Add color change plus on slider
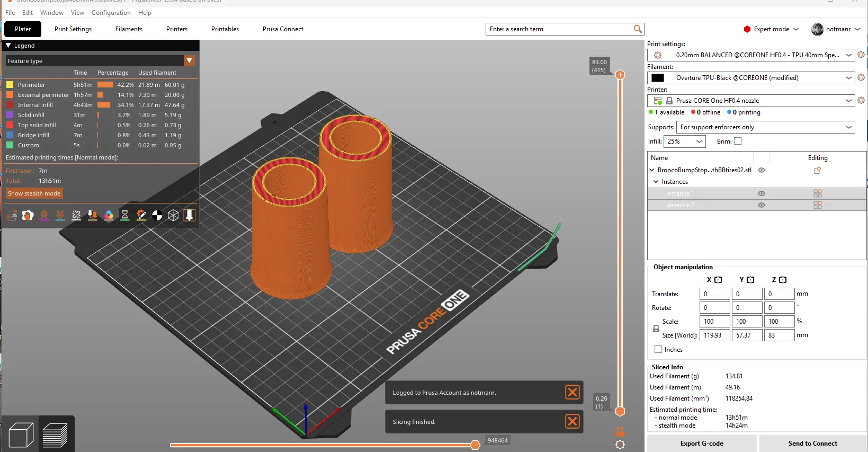Image resolution: width=868 pixels, height=452 pixels. tap(620, 75)
